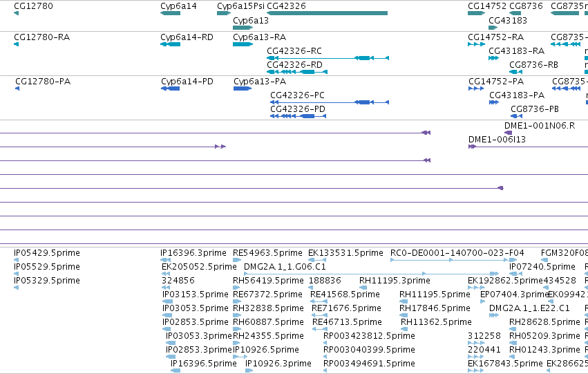This screenshot has height=374, width=588.
Task: Click EST IP16396.3prime
Action: pyautogui.click(x=193, y=253)
